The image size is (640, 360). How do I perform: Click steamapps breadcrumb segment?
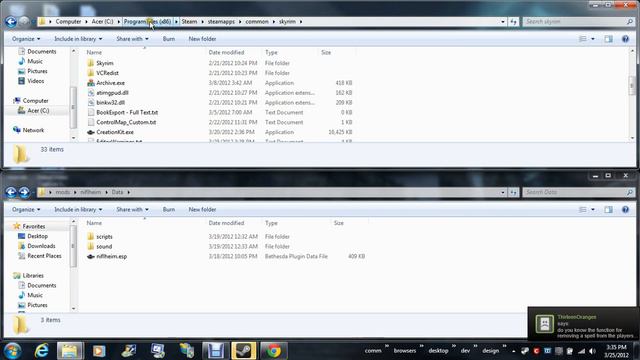[221, 22]
